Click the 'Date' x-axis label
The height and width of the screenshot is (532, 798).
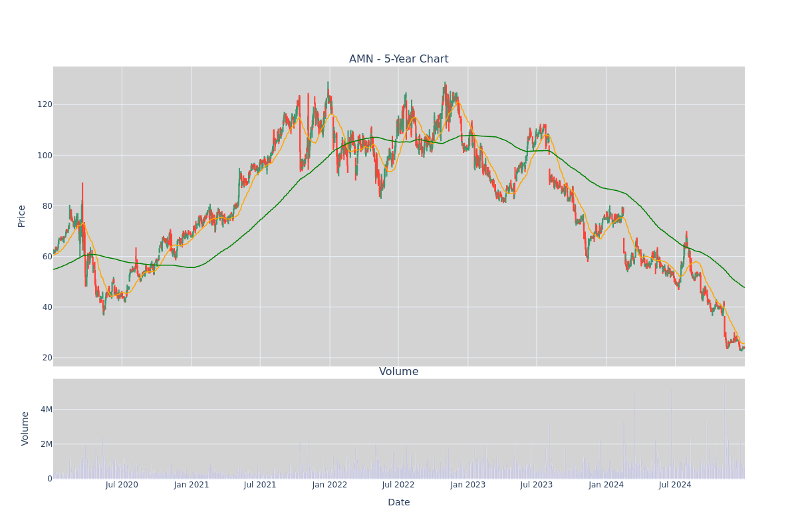point(399,503)
